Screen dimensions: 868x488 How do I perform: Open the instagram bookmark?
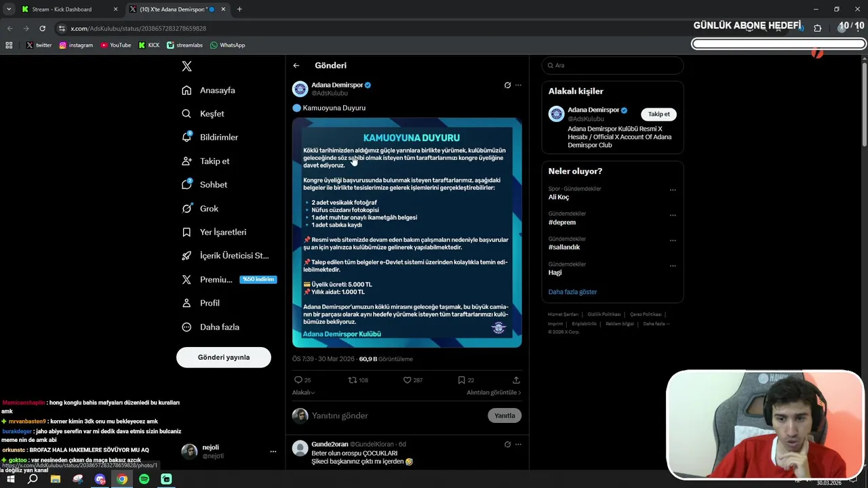[76, 45]
